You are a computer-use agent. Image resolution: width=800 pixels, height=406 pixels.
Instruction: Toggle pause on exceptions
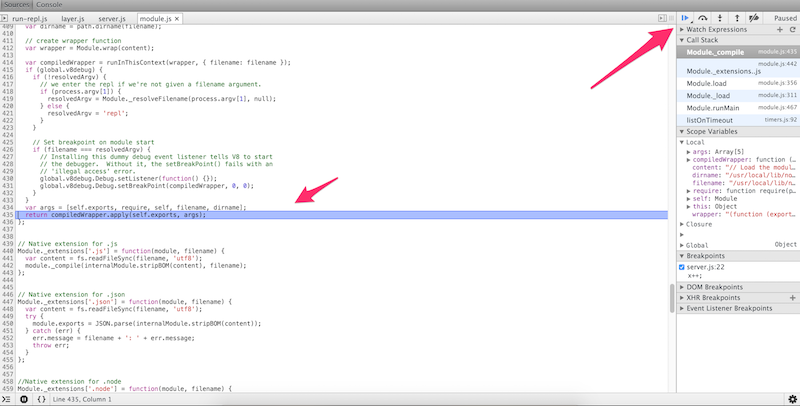(x=23, y=399)
